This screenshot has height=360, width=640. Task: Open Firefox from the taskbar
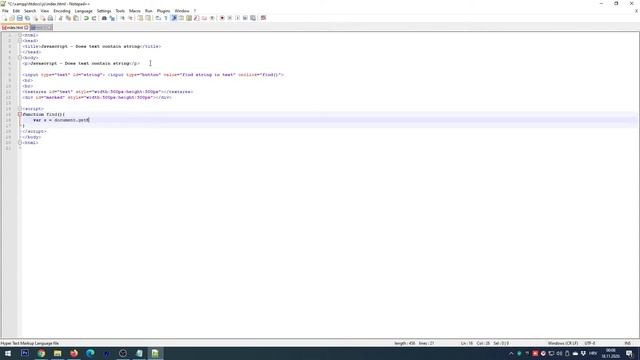click(x=74, y=353)
